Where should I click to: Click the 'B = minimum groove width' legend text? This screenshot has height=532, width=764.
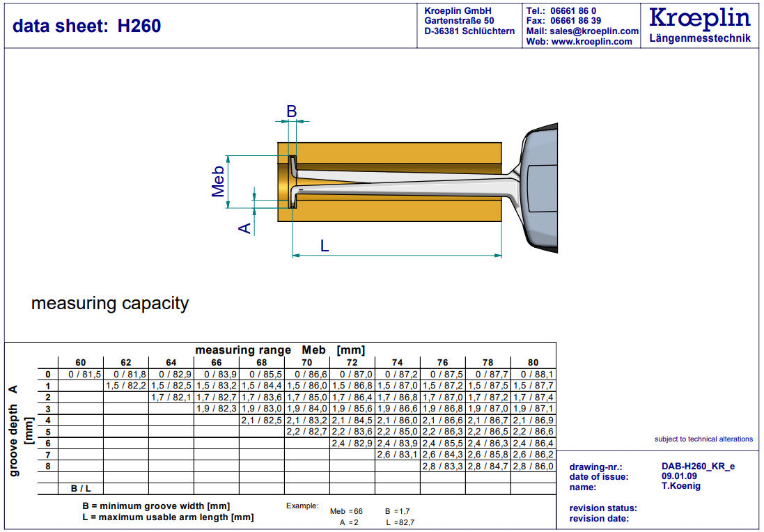(156, 506)
